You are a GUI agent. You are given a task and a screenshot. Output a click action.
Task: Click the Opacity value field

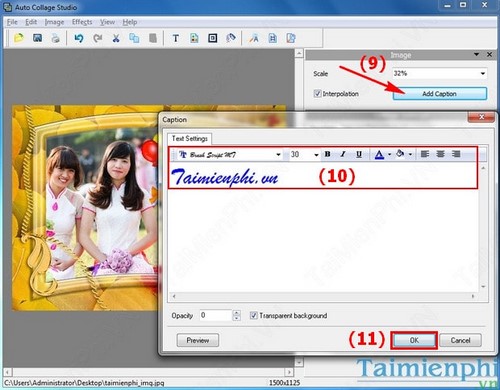pos(215,315)
